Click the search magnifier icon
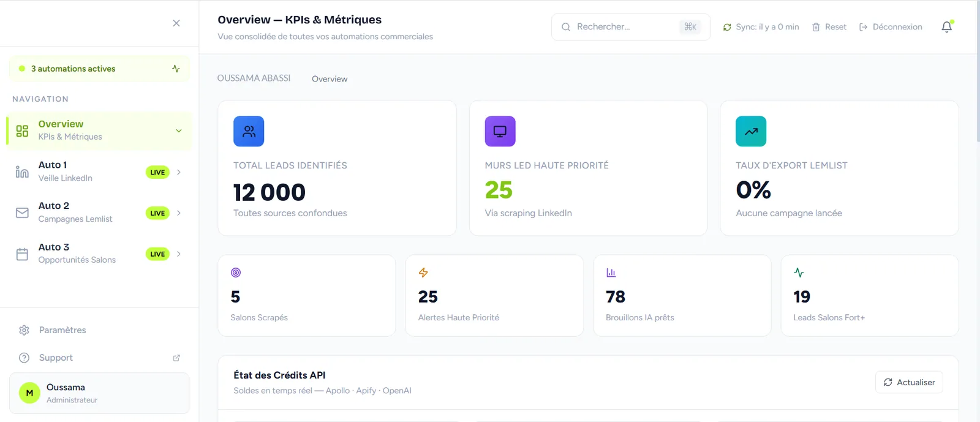 click(x=566, y=27)
